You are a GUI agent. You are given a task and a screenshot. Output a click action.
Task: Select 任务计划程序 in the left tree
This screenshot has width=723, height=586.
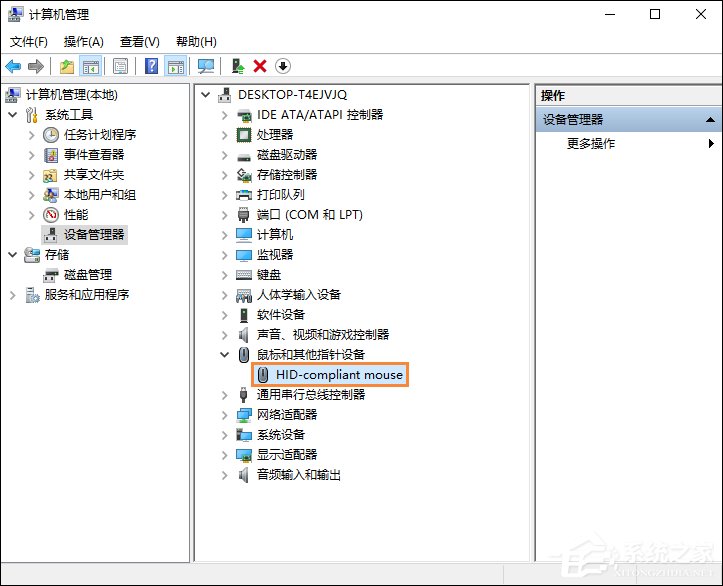pos(100,135)
